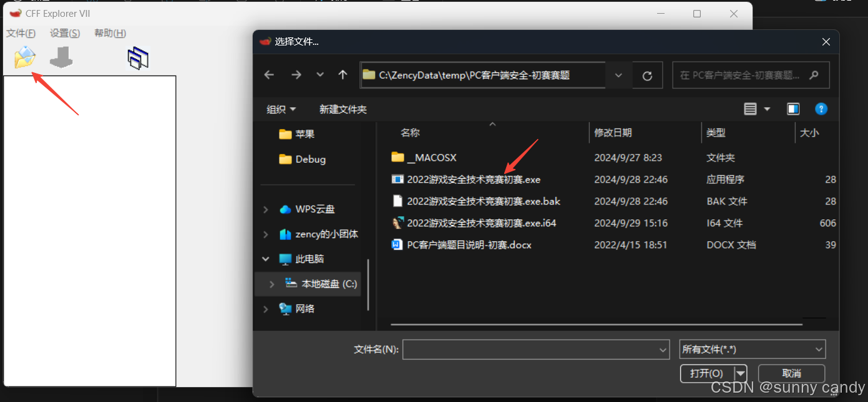Select WPS云盘 in navigation pane
This screenshot has height=402, width=868.
pyautogui.click(x=307, y=209)
